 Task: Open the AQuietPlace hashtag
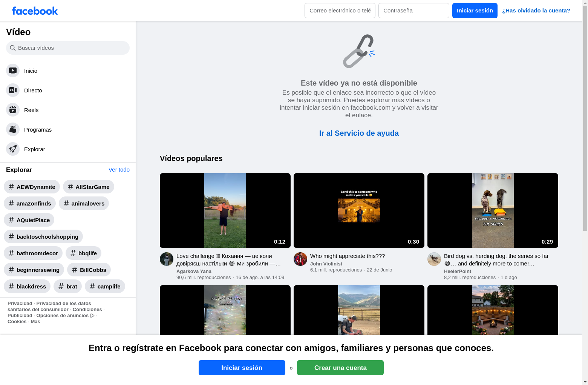pos(29,220)
